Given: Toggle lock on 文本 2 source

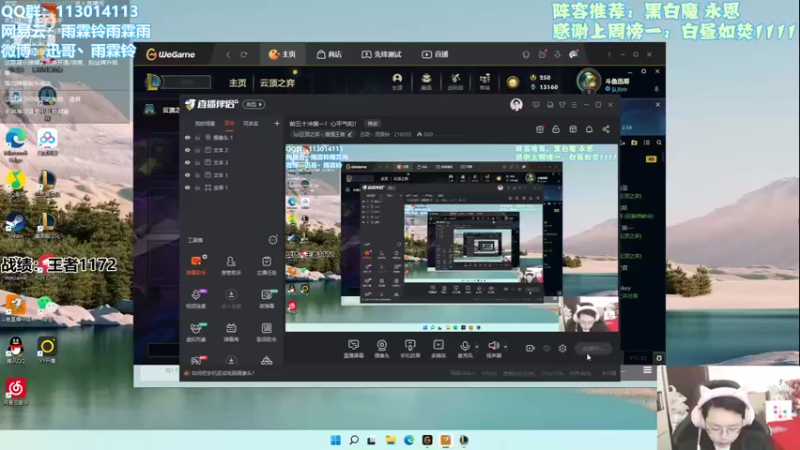Looking at the screenshot, I should point(197,150).
